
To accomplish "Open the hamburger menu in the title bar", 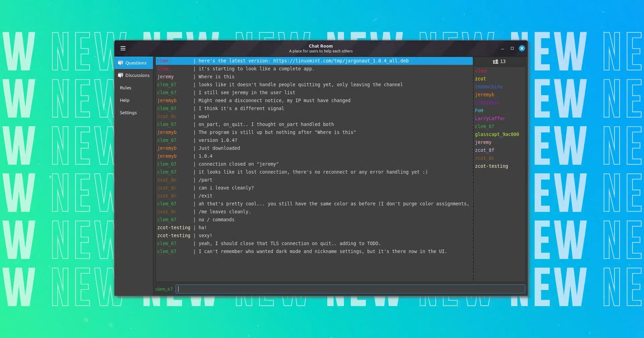I will pos(123,48).
